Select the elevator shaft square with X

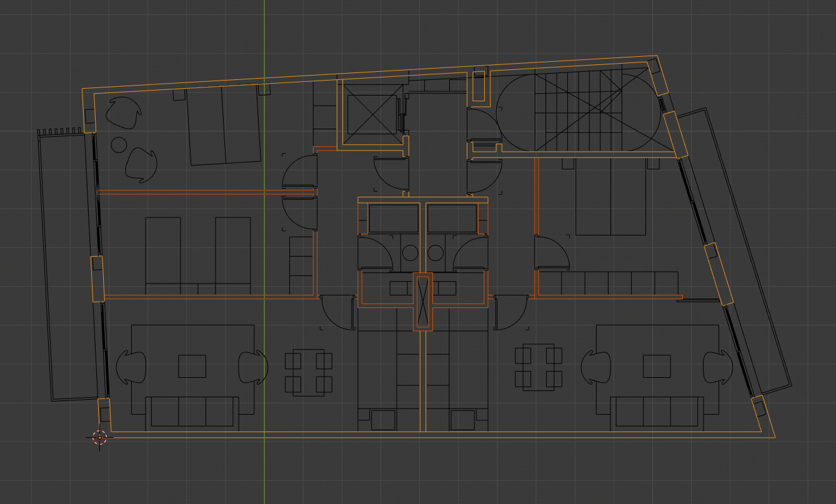372,114
